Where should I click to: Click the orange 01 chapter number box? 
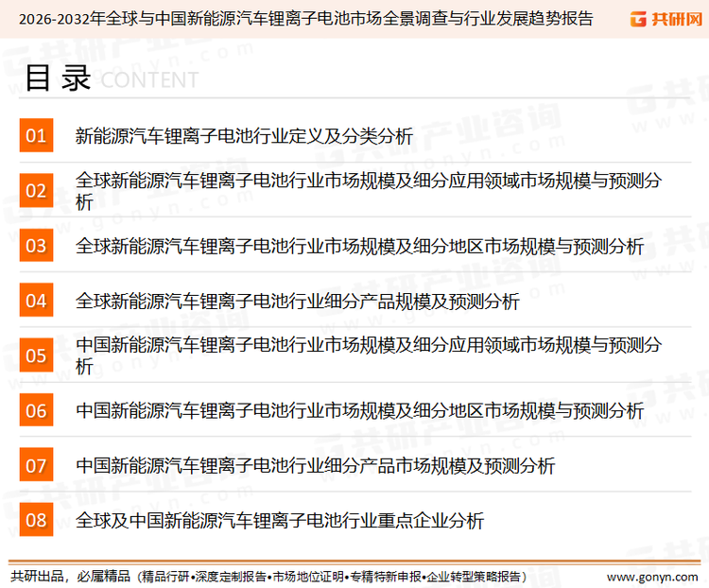(36, 135)
